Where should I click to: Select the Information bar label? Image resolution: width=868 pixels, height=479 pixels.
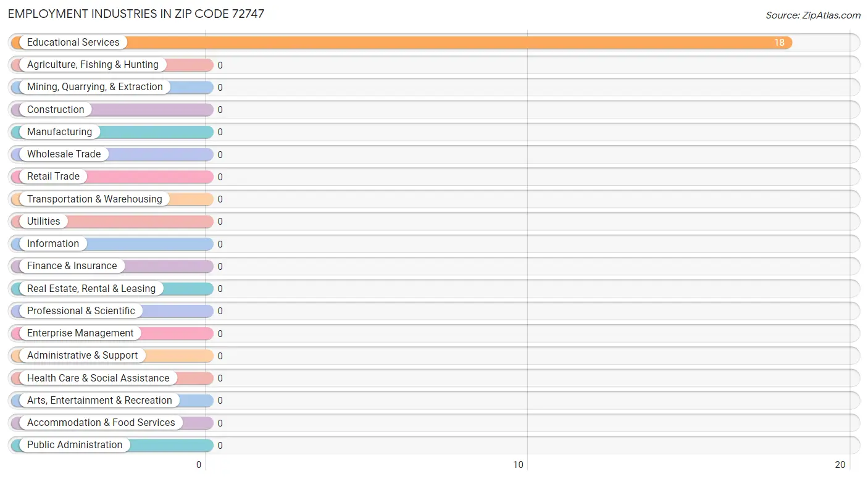point(53,244)
